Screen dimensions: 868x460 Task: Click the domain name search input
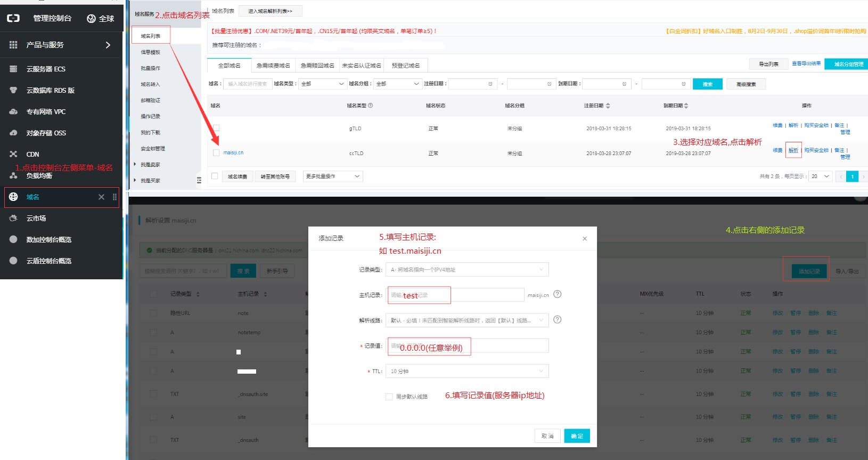click(x=248, y=84)
